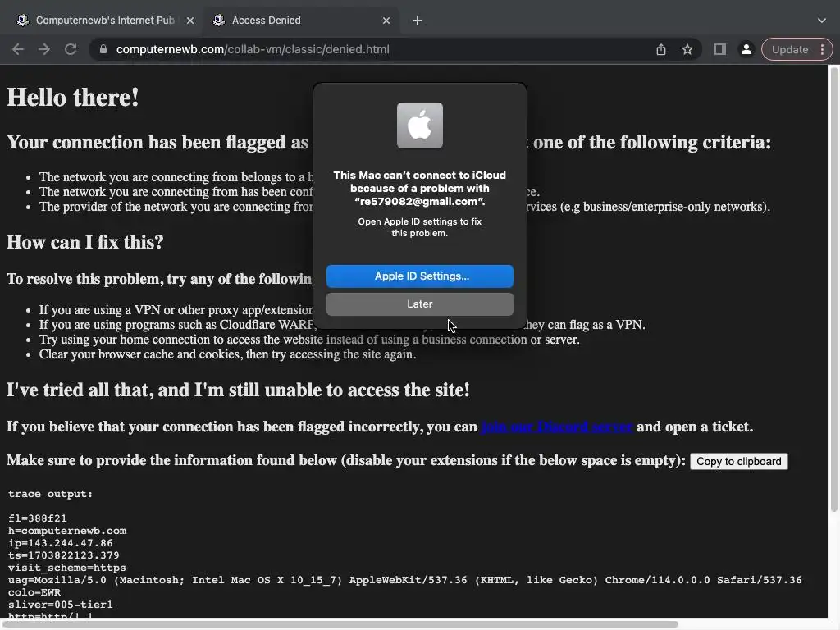Click the Apple logo in the dialog
Screen dimensions: 840x630
tap(420, 126)
